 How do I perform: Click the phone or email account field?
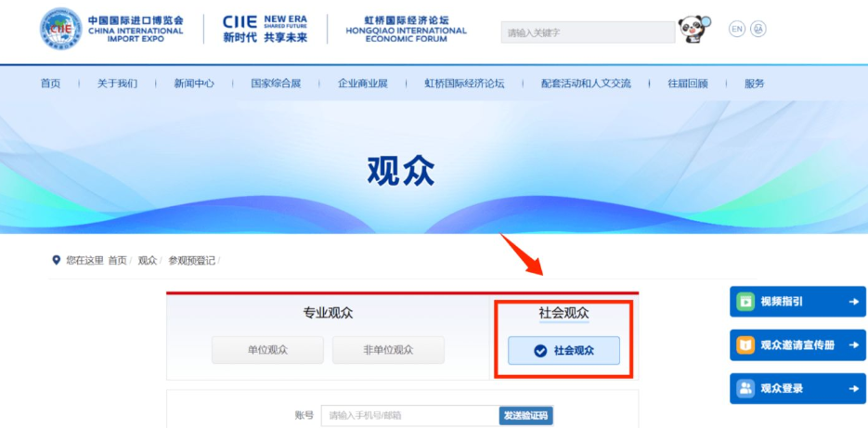tap(410, 416)
